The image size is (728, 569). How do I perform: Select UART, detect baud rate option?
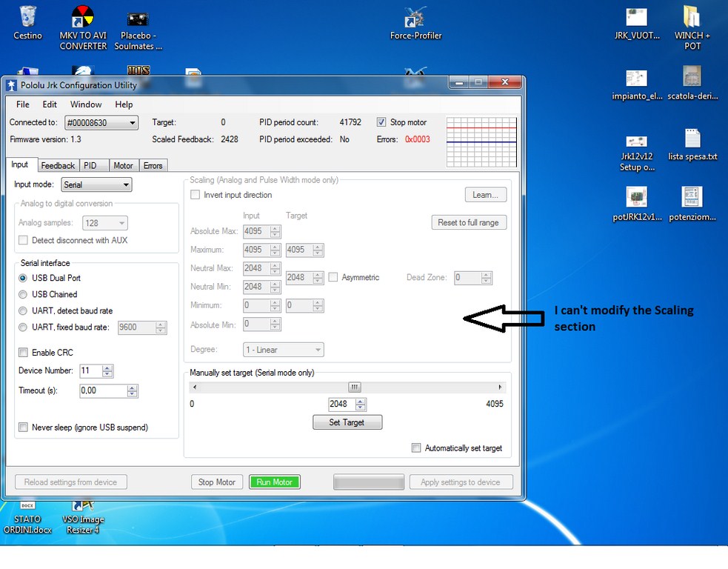pos(23,310)
